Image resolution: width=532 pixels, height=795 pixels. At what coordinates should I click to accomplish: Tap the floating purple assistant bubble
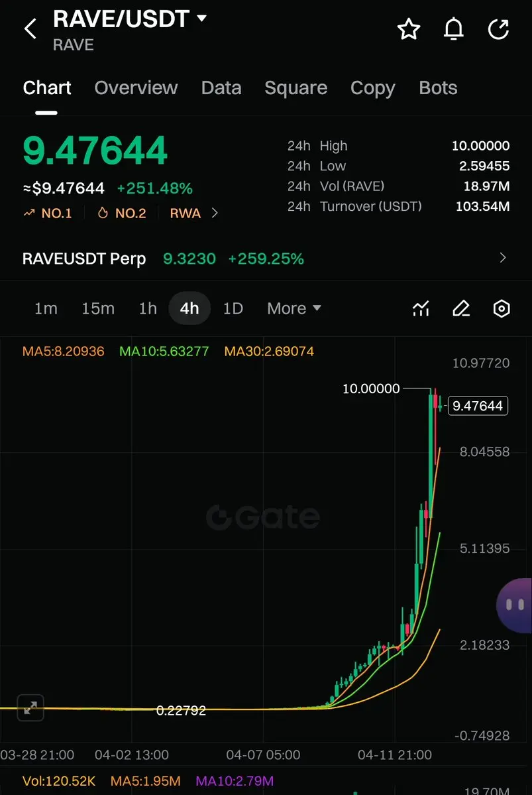(x=514, y=605)
